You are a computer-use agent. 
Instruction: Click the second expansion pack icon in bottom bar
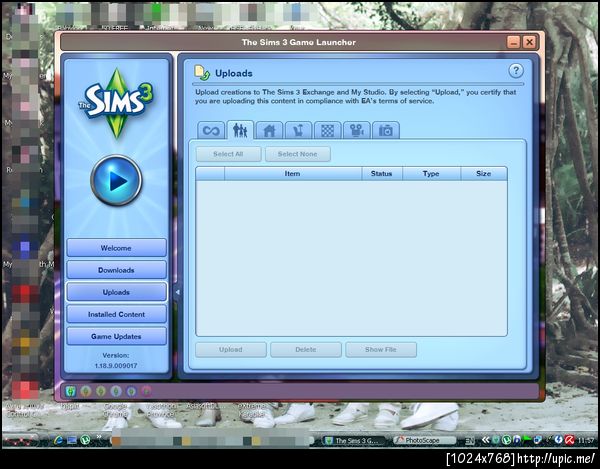pyautogui.click(x=85, y=391)
